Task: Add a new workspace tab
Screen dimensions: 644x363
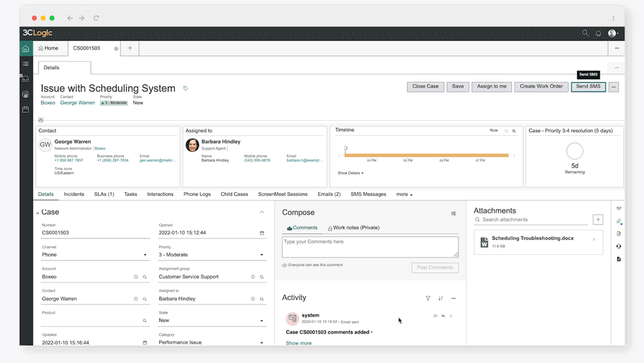Action: click(x=130, y=48)
